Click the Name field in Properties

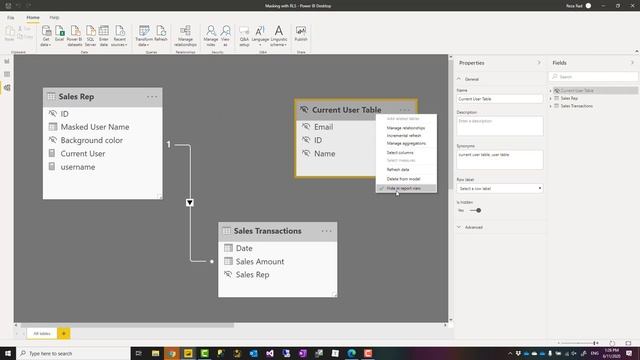[x=500, y=99]
